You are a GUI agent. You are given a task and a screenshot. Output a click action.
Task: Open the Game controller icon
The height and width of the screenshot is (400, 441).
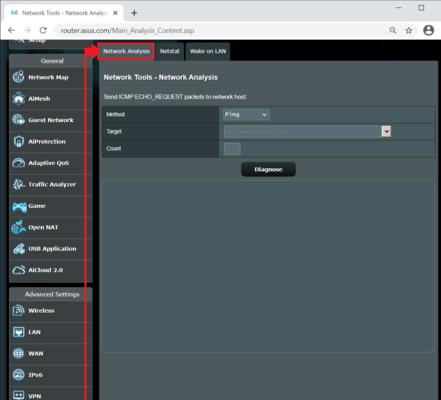pyautogui.click(x=19, y=206)
